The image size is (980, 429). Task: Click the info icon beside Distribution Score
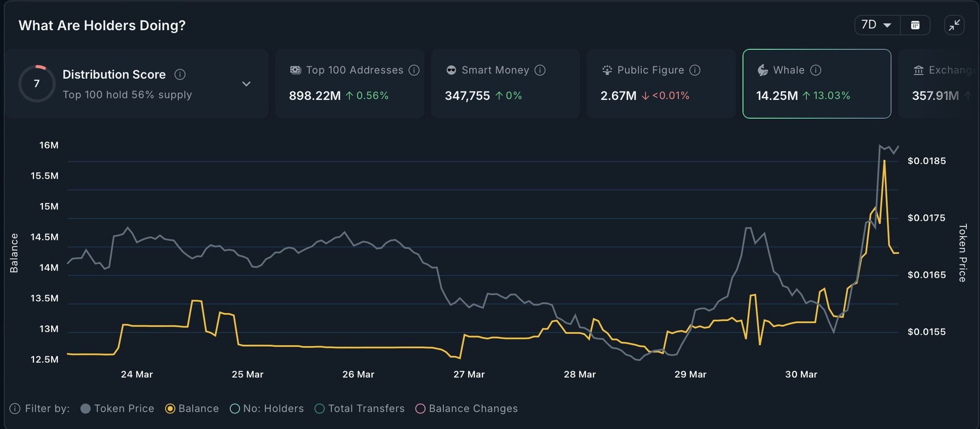tap(180, 75)
